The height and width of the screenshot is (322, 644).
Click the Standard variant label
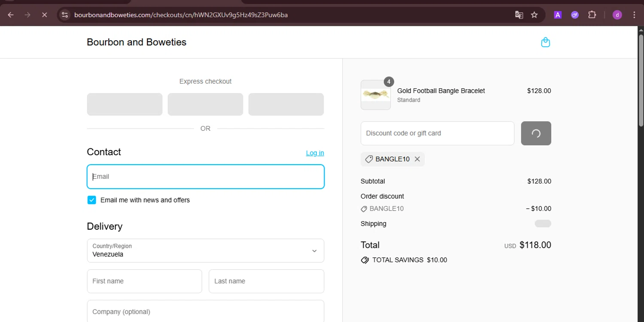[409, 100]
